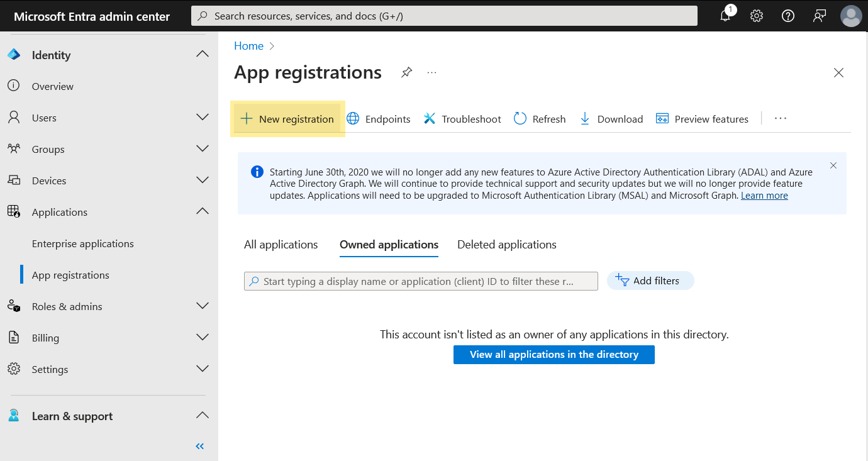868x461 pixels.
Task: Close the App registrations blade
Action: click(x=838, y=73)
